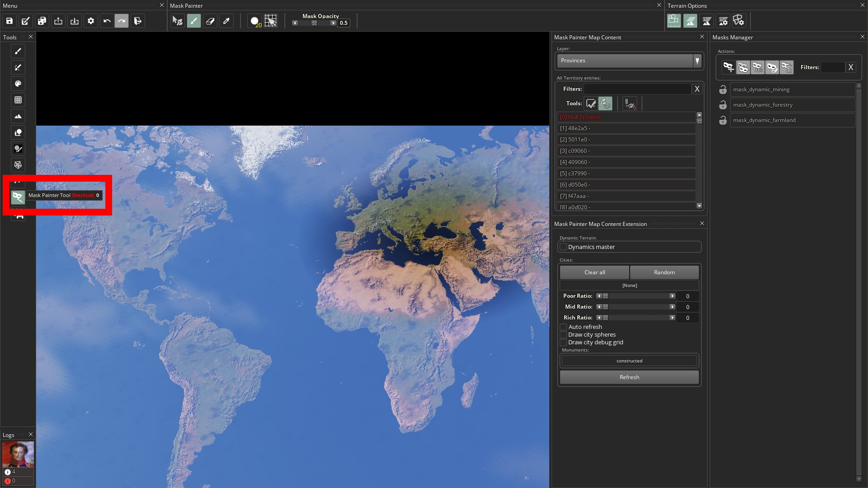Click the Random cities button
The image size is (868, 488).
click(x=664, y=272)
